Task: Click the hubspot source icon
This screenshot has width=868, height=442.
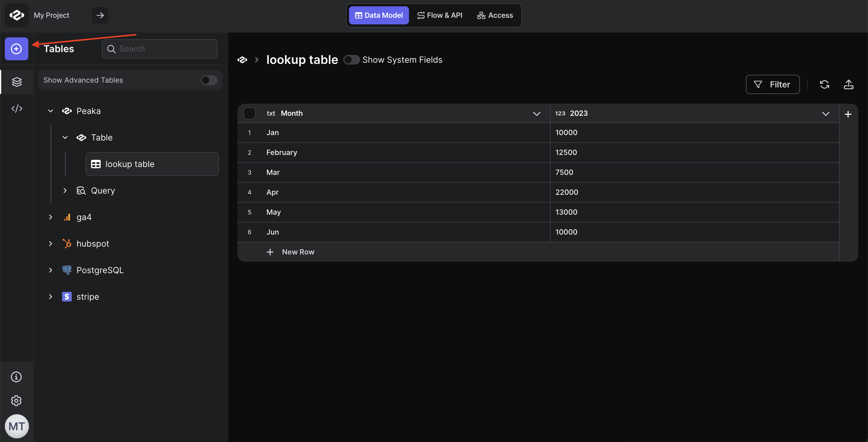Action: point(67,243)
